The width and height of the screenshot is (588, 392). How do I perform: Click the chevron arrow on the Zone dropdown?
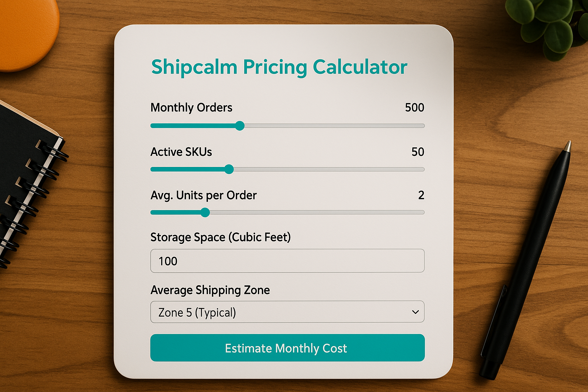(x=415, y=312)
